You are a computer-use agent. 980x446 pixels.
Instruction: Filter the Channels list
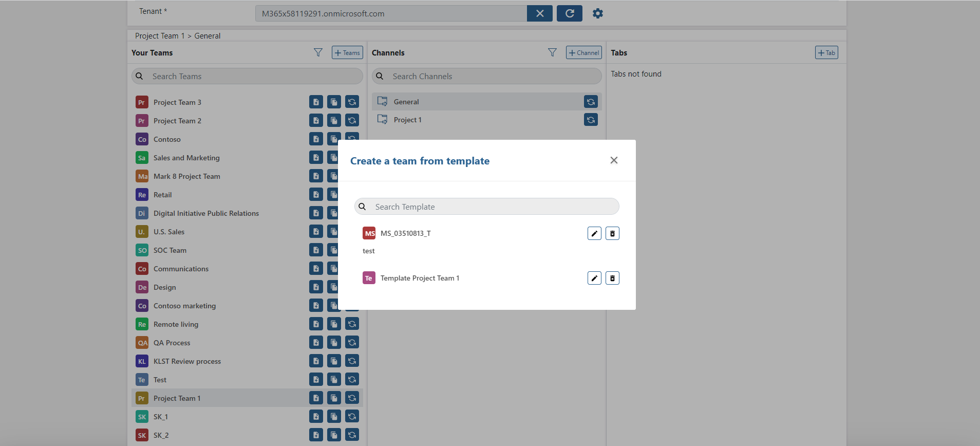click(552, 52)
